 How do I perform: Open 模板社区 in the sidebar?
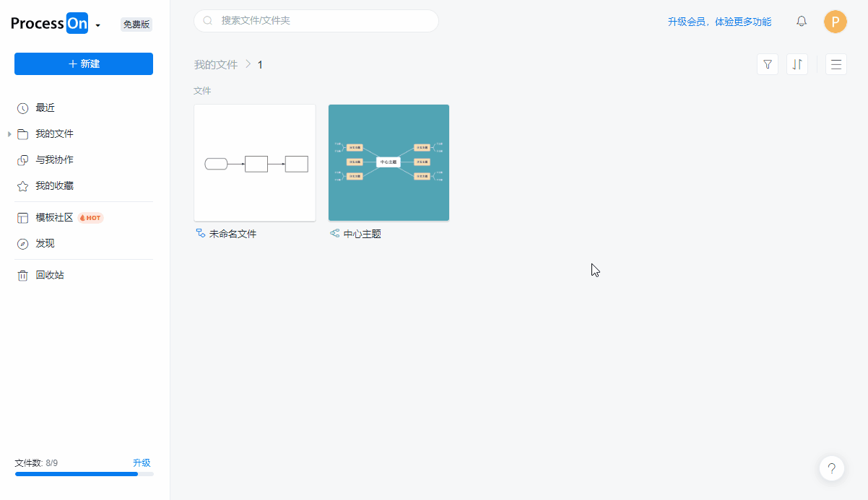54,218
